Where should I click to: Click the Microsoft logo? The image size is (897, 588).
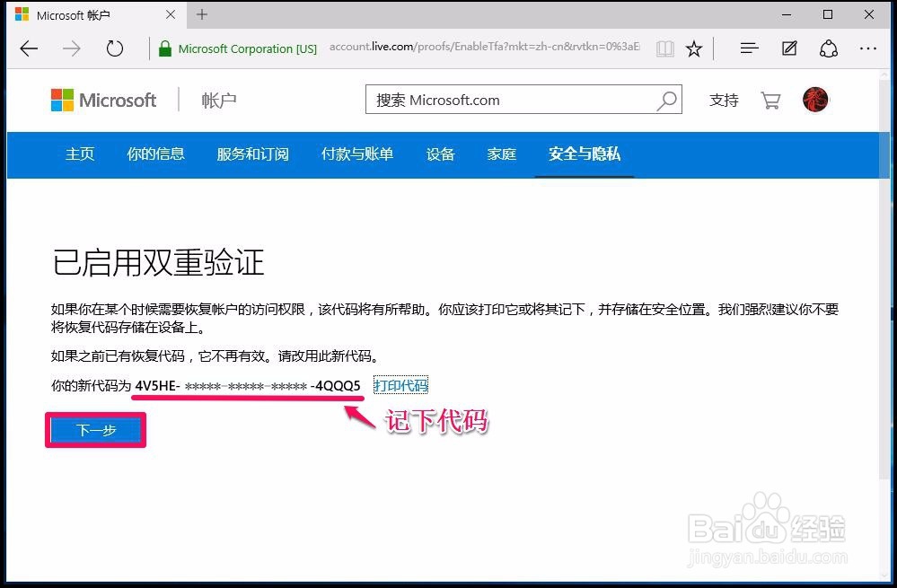pos(103,101)
